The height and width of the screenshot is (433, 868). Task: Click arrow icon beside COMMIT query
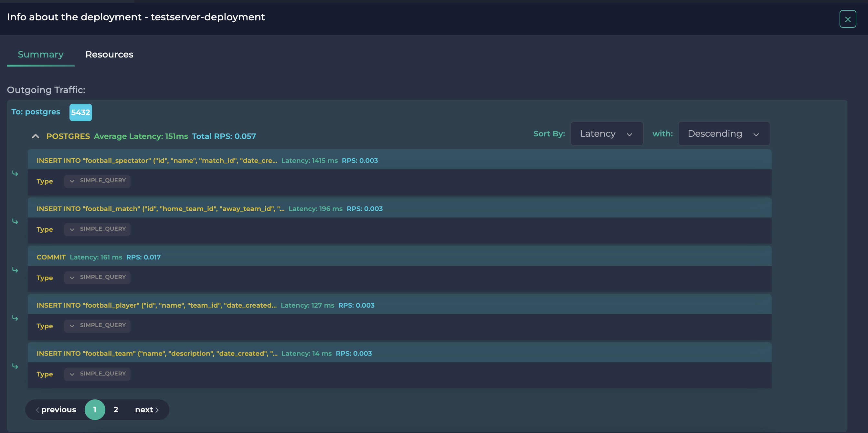15,270
